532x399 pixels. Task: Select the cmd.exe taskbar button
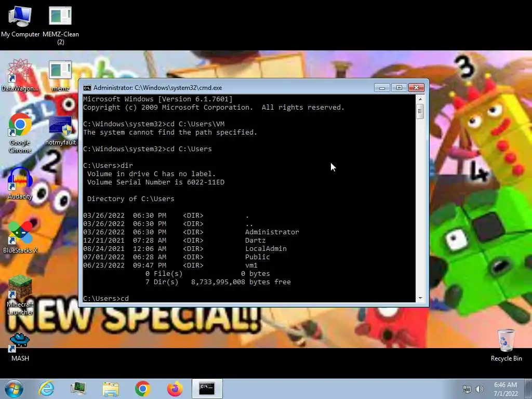click(x=207, y=389)
